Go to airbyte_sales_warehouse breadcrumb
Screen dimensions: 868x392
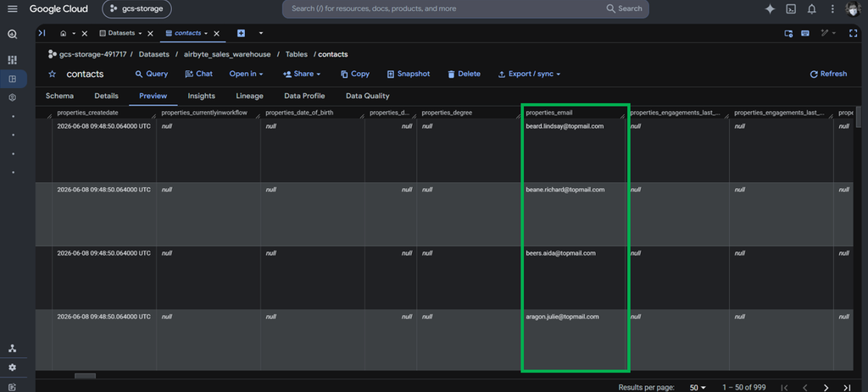(227, 54)
